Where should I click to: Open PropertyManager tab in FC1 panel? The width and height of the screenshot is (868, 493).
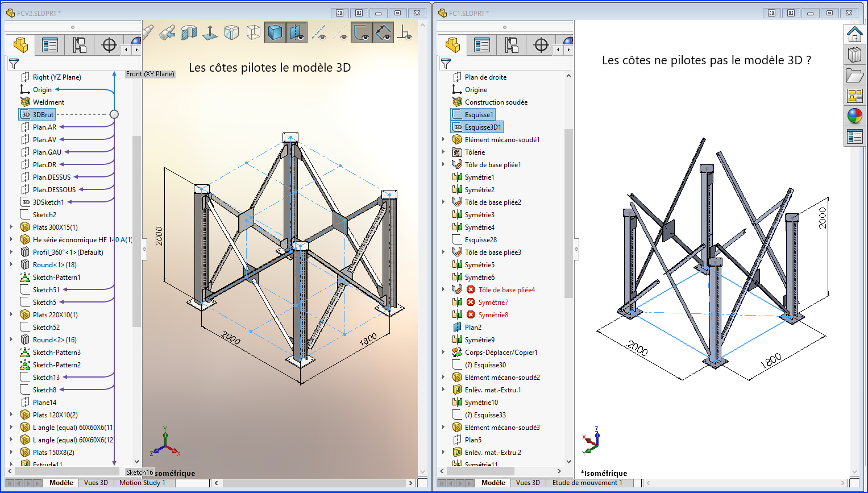[482, 45]
